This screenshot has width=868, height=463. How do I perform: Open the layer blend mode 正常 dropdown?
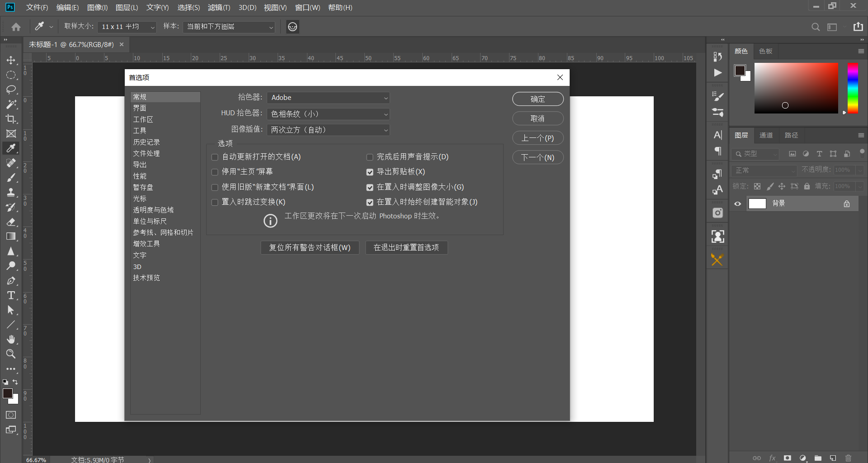(x=764, y=170)
